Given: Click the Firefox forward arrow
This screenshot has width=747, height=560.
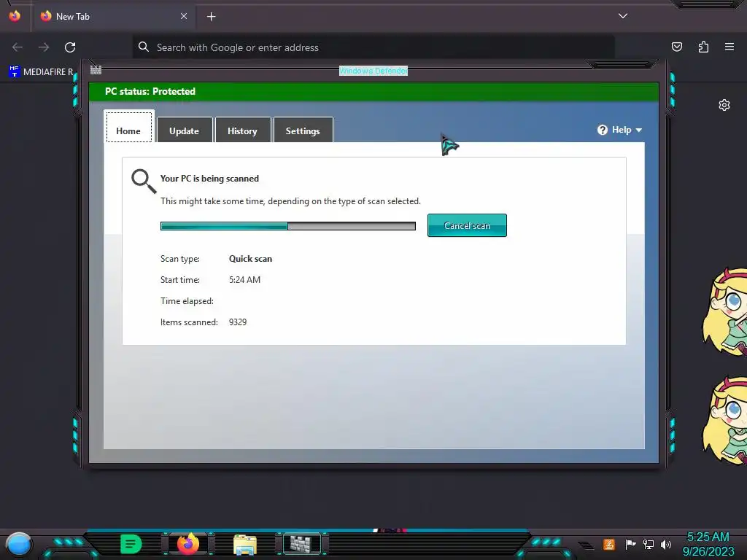Looking at the screenshot, I should pyautogui.click(x=44, y=47).
